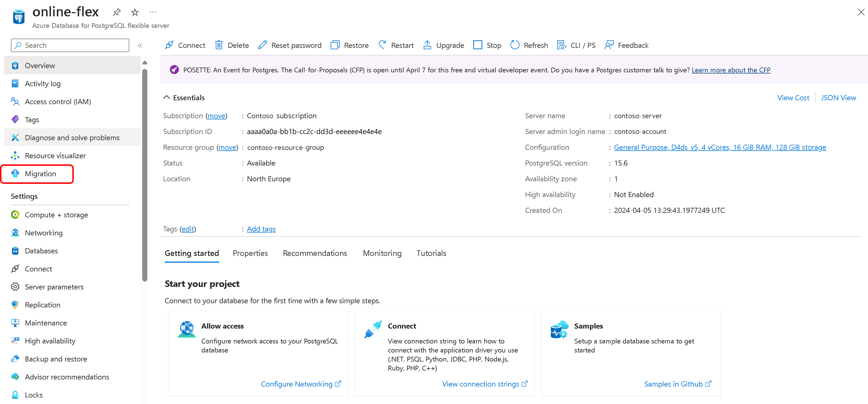Refresh the overview page

tap(529, 45)
